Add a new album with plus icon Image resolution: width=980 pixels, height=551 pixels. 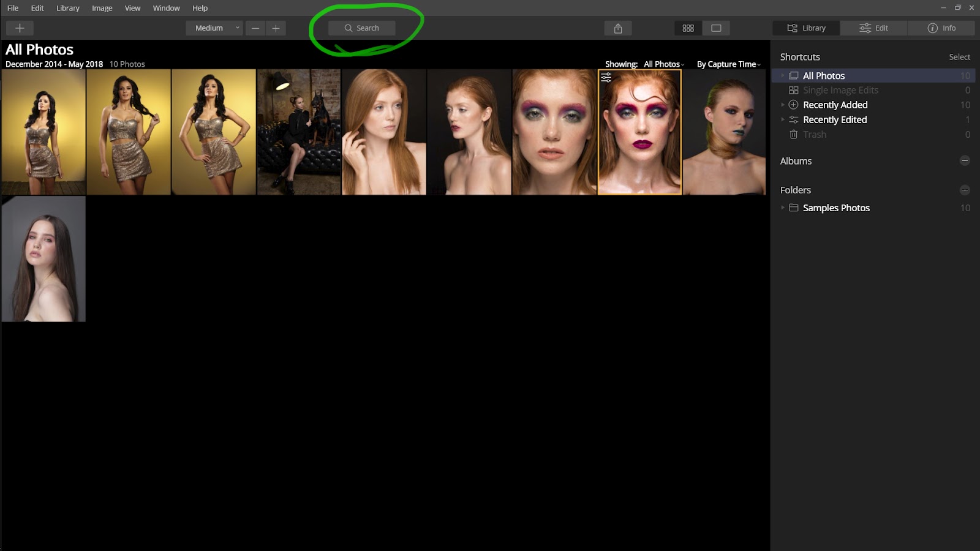pos(965,161)
